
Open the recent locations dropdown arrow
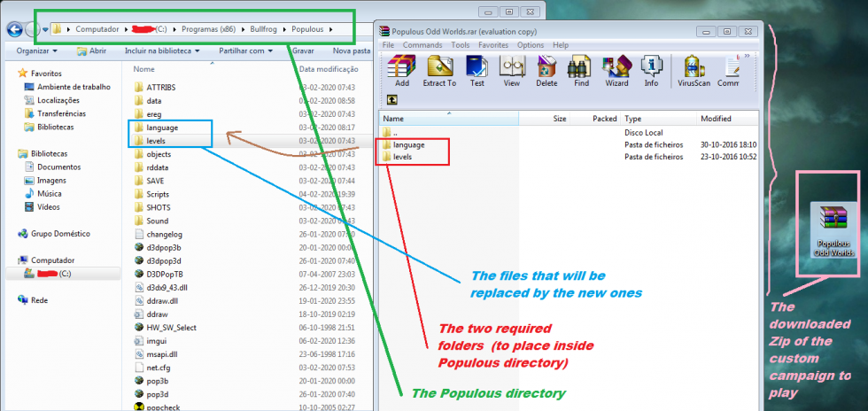tap(45, 30)
